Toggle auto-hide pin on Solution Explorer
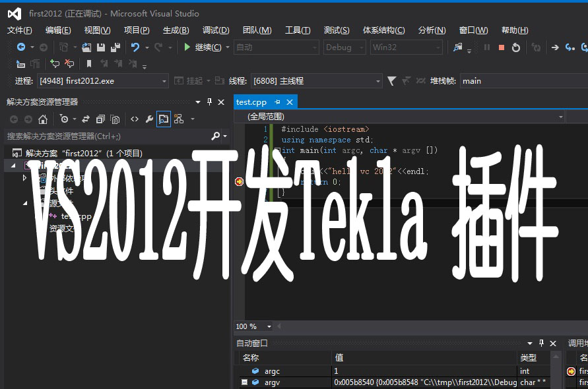 [209, 102]
